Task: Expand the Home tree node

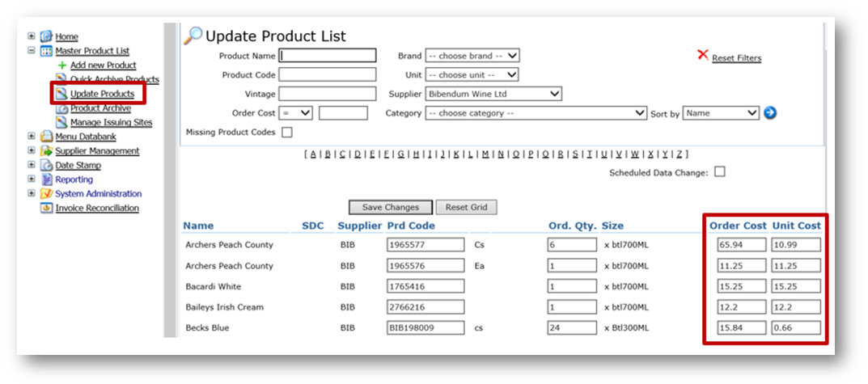Action: point(32,36)
